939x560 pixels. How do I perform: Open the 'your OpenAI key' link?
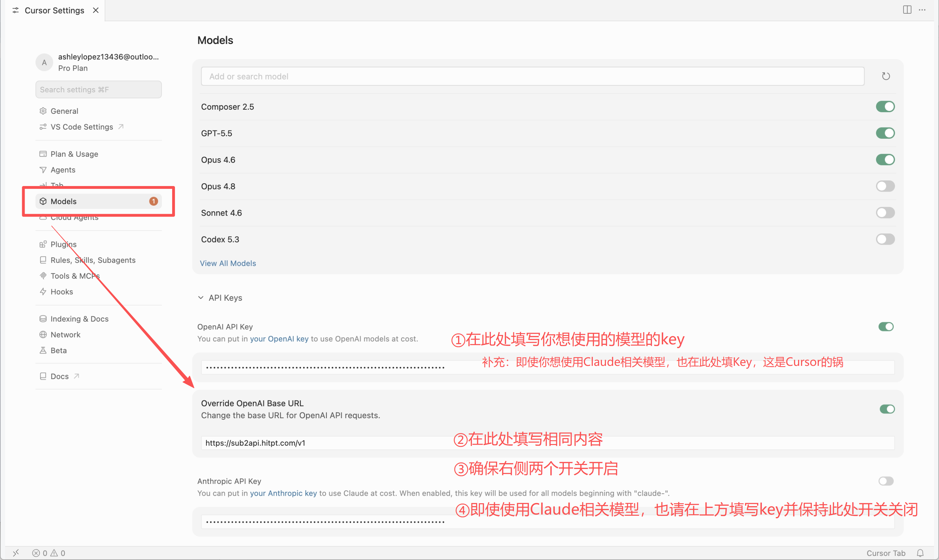(x=279, y=339)
